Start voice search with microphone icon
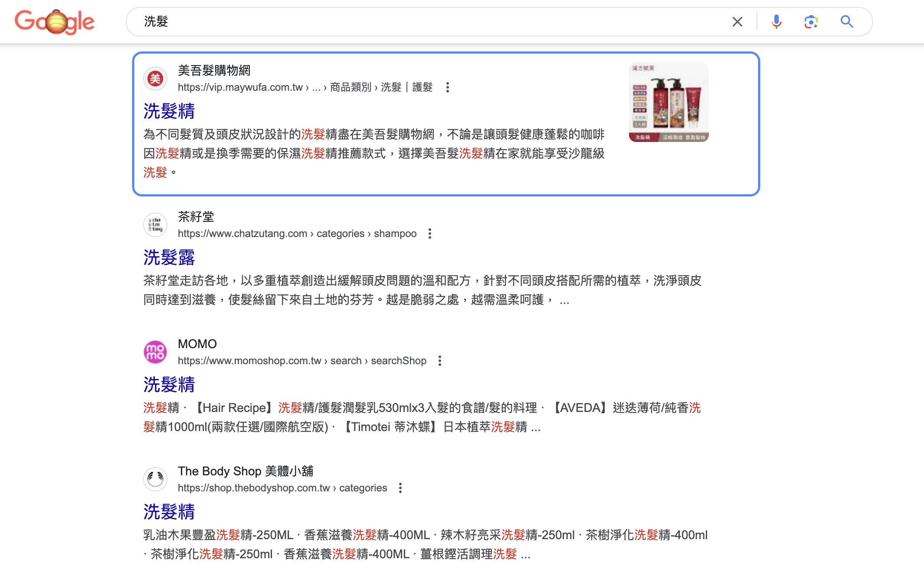This screenshot has width=924, height=573. (x=776, y=22)
